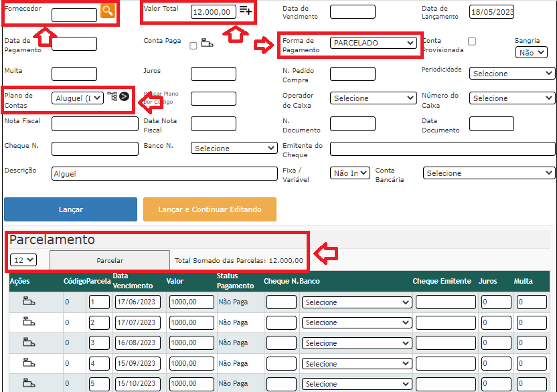Click the black arrow circle near Plano de Contas

tap(124, 97)
